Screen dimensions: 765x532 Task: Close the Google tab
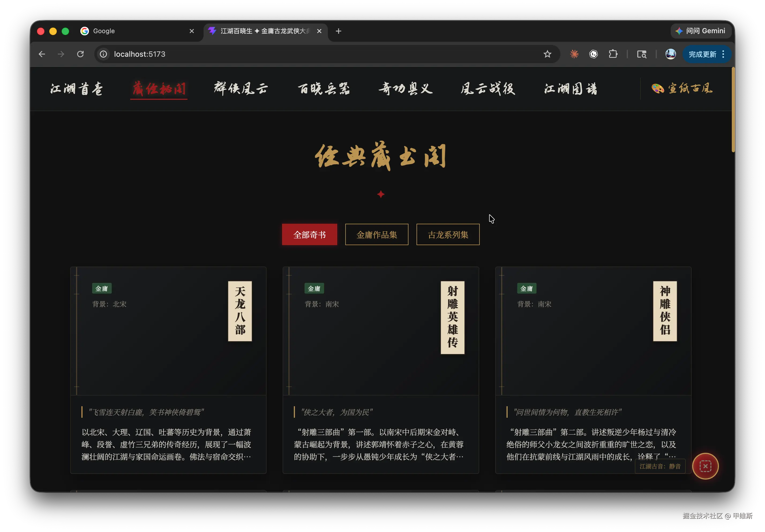click(192, 31)
